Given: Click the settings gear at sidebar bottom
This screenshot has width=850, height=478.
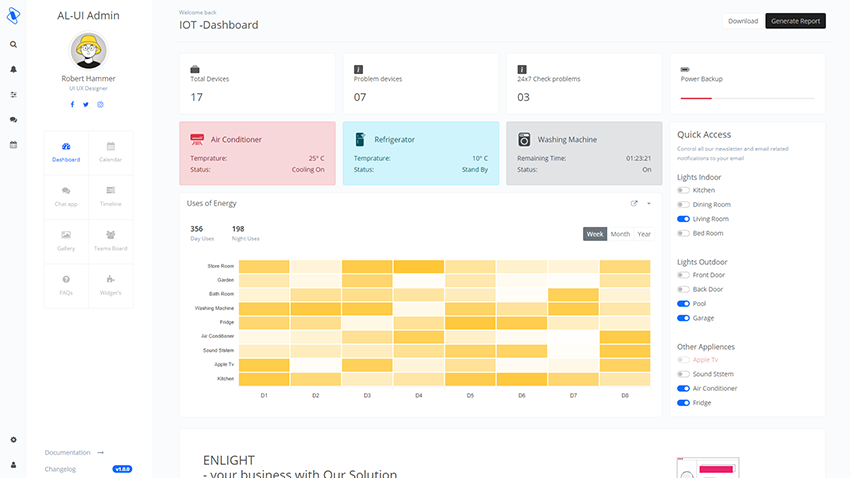Looking at the screenshot, I should pos(13,440).
